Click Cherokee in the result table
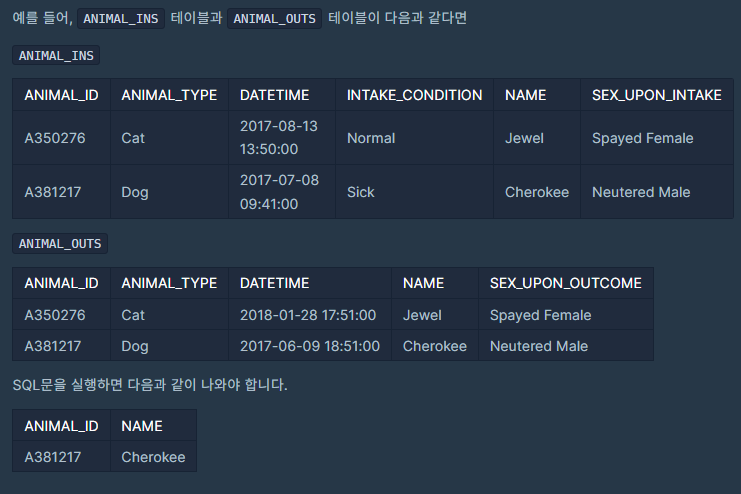This screenshot has width=741, height=494. tap(154, 457)
